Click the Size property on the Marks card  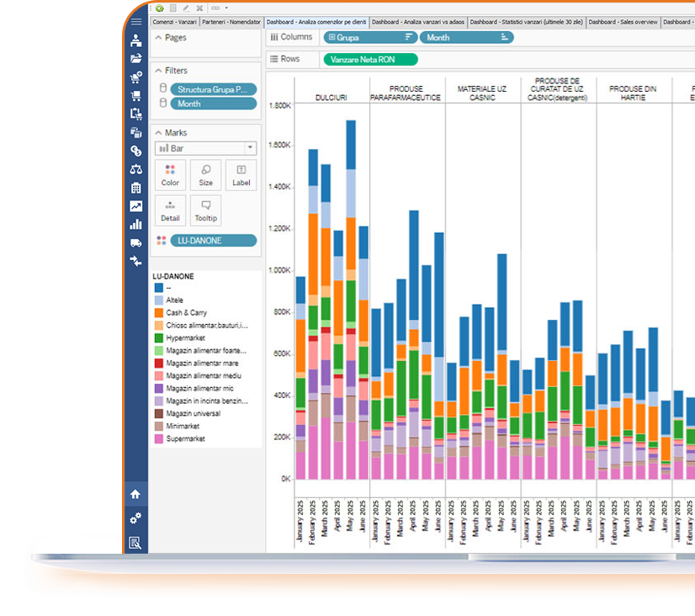[x=205, y=175]
